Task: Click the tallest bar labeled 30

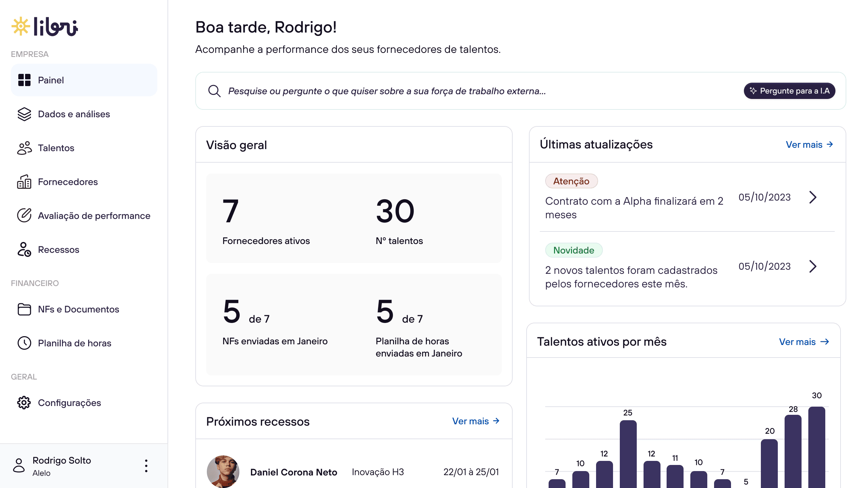Action: coord(816,447)
